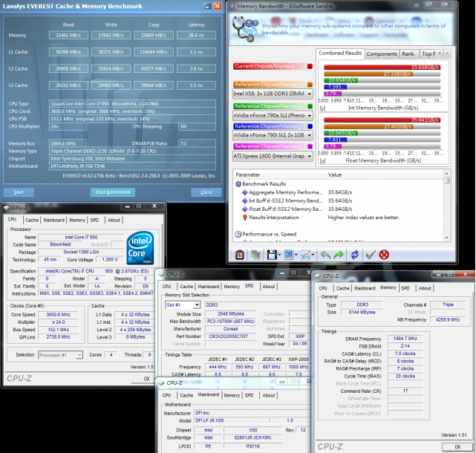Open the save icon's dropdown arrow in Sandra
Screen dimensions: 476x453
(279, 255)
